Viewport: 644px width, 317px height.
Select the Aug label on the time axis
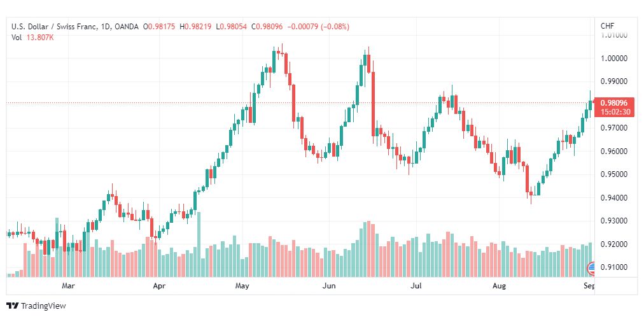pos(500,285)
